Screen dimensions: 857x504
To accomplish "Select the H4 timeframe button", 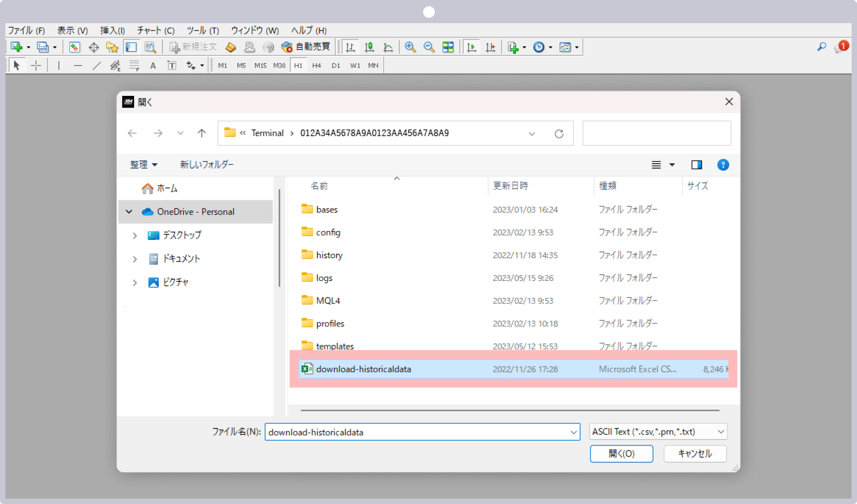I will (x=316, y=66).
